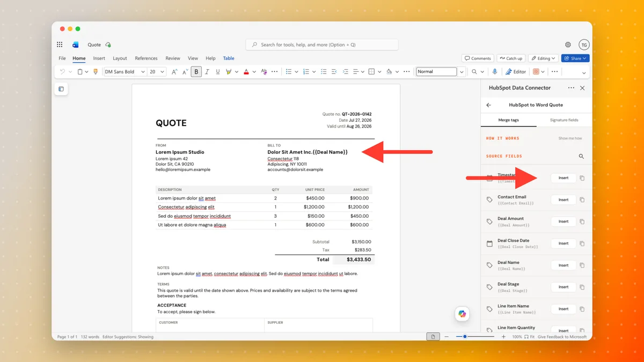
Task: Adjust the zoom slider handle
Action: click(x=465, y=336)
